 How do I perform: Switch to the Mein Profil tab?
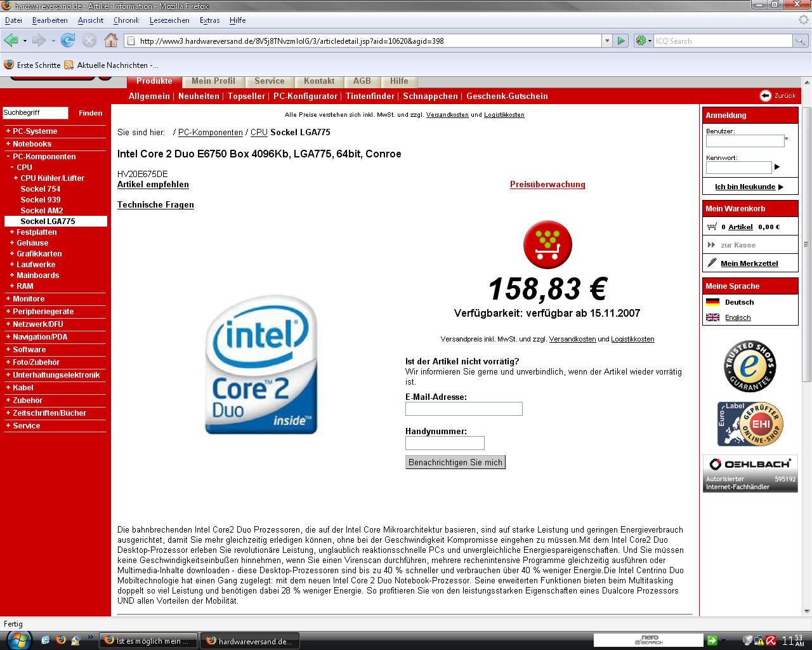click(213, 81)
